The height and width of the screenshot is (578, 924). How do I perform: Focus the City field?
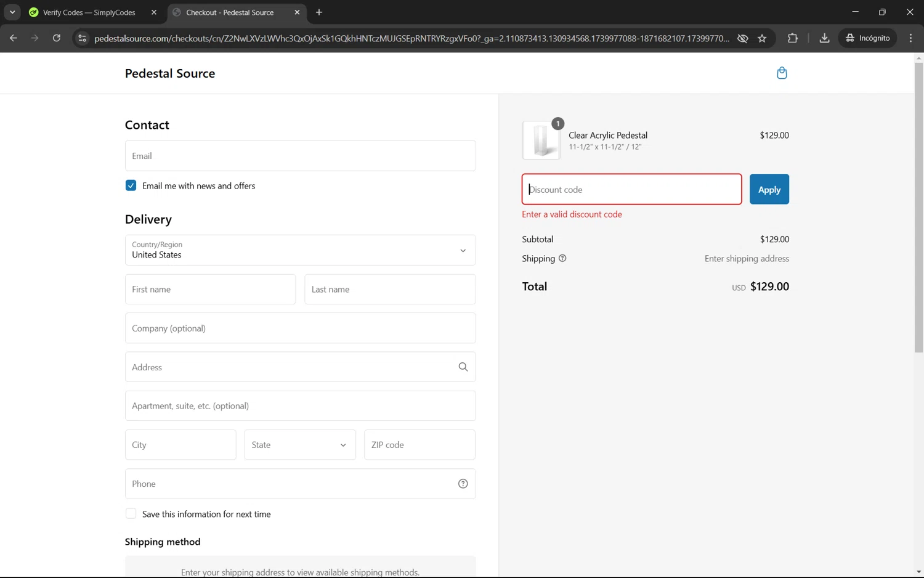point(180,445)
